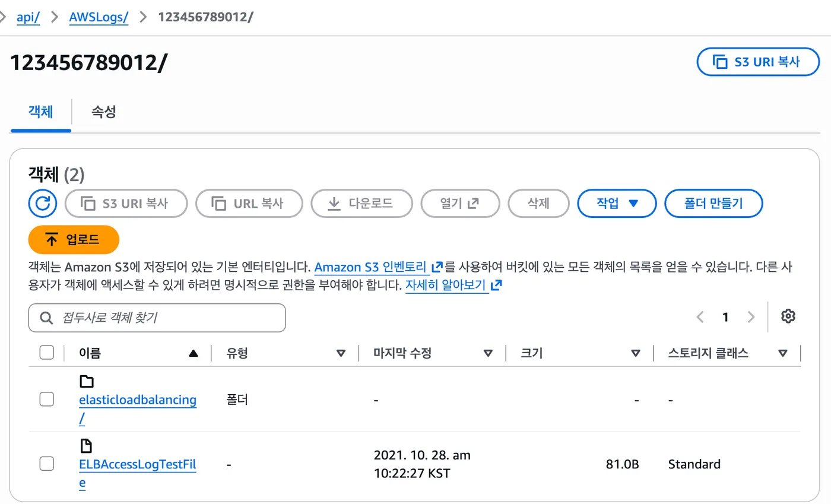Image resolution: width=831 pixels, height=504 pixels.
Task: Click the top-right S3 URI 복사 button
Action: [758, 62]
